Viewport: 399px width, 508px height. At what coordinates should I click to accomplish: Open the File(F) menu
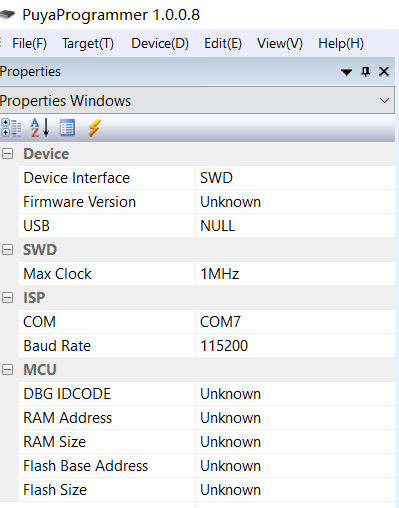tap(29, 44)
